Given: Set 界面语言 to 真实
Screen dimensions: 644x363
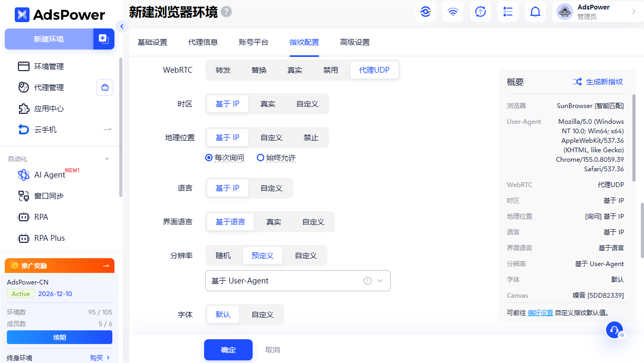Looking at the screenshot, I should pos(274,222).
